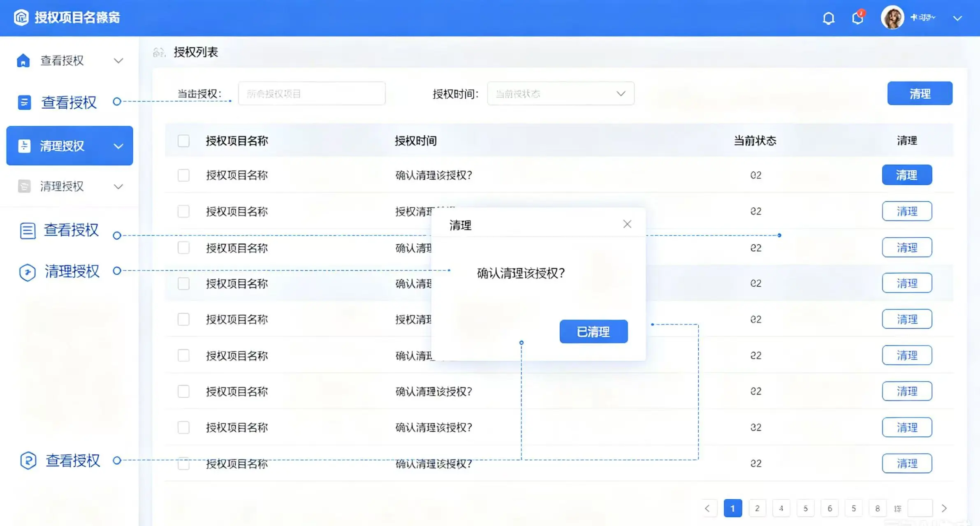The height and width of the screenshot is (526, 980).
Task: Select the top 查看授权 sidebar menu item
Action: point(70,61)
